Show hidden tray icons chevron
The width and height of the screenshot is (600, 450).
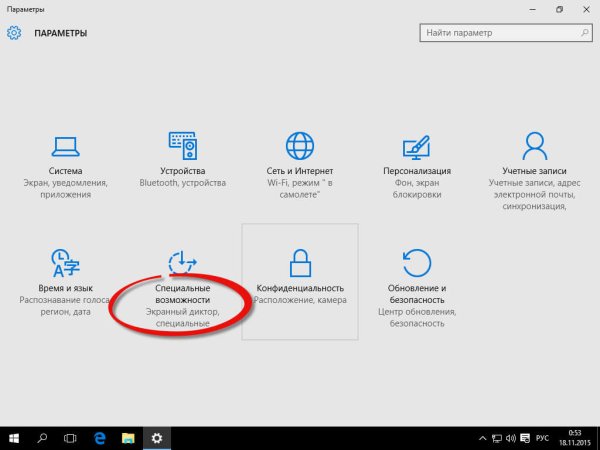[483, 439]
